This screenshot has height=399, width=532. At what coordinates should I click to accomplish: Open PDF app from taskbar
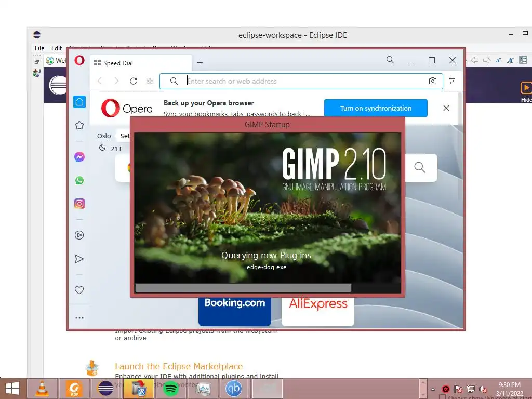pyautogui.click(x=74, y=389)
